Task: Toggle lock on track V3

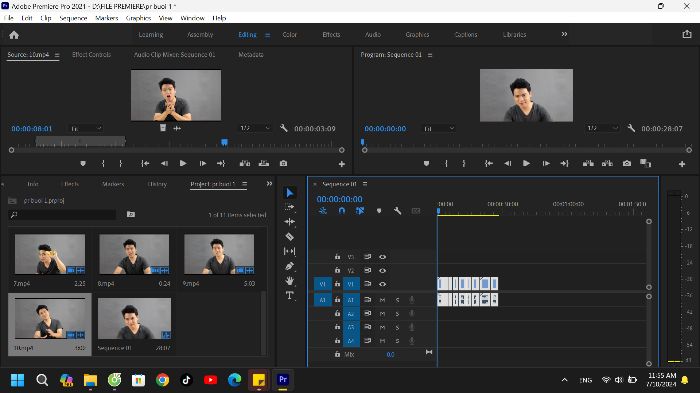Action: (x=338, y=257)
